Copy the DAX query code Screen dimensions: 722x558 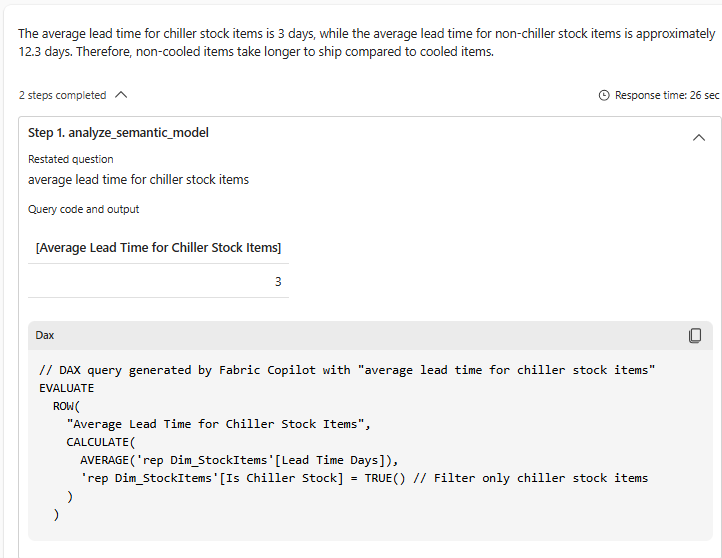(695, 335)
